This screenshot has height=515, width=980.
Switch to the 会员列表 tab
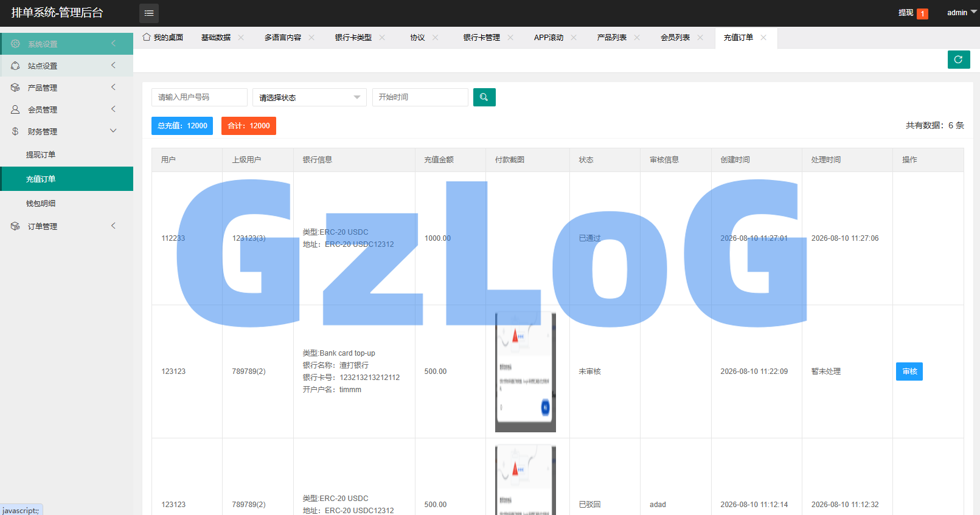click(x=675, y=38)
